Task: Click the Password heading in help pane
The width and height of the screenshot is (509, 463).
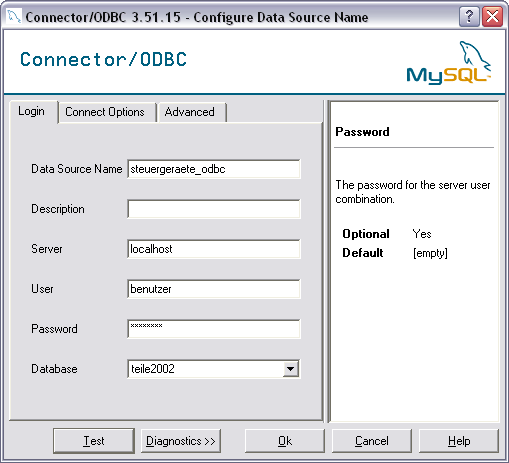Action: (362, 132)
